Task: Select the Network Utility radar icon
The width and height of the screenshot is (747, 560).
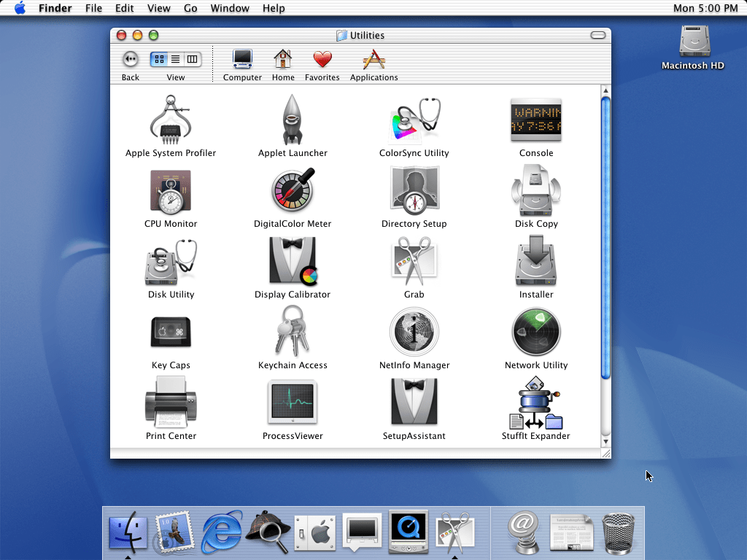Action: pyautogui.click(x=536, y=332)
